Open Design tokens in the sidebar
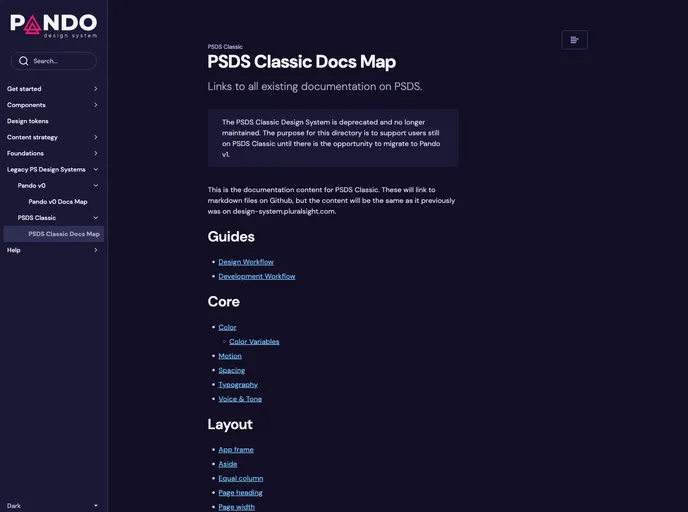 [28, 121]
